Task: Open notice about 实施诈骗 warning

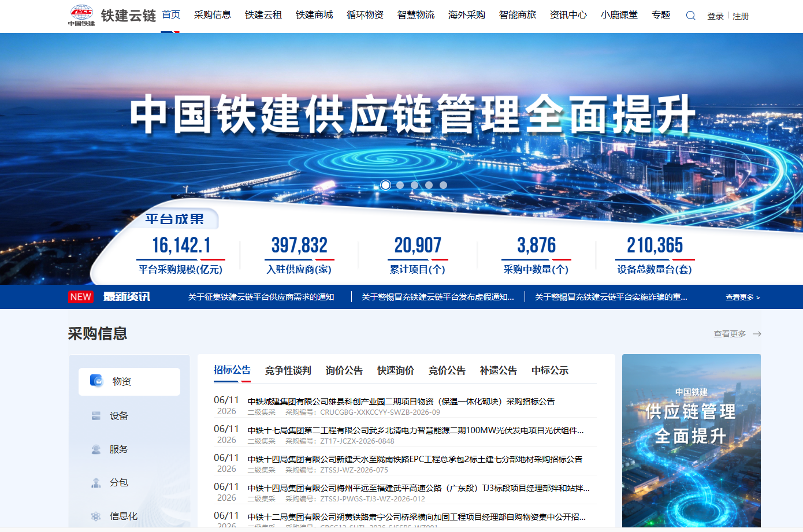Action: 611,297
